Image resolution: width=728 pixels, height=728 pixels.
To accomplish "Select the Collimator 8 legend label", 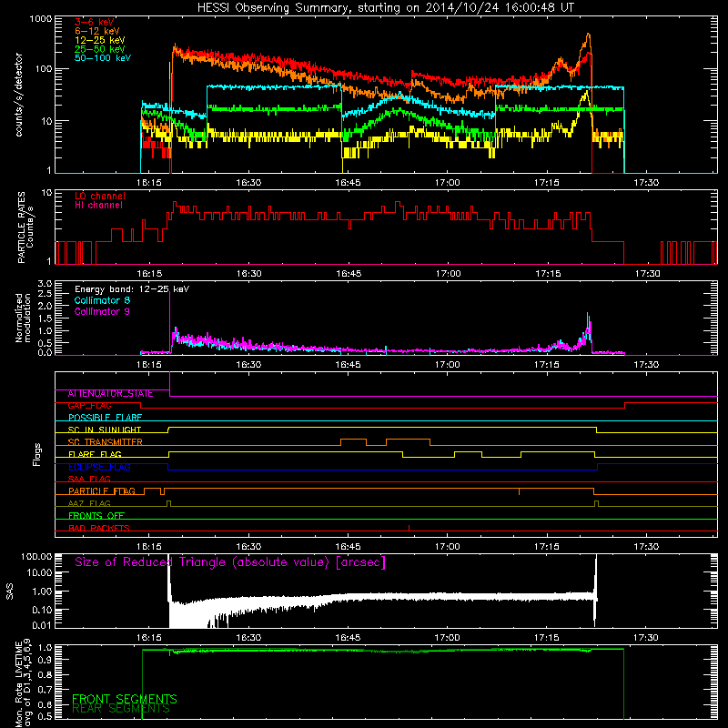I will point(102,300).
